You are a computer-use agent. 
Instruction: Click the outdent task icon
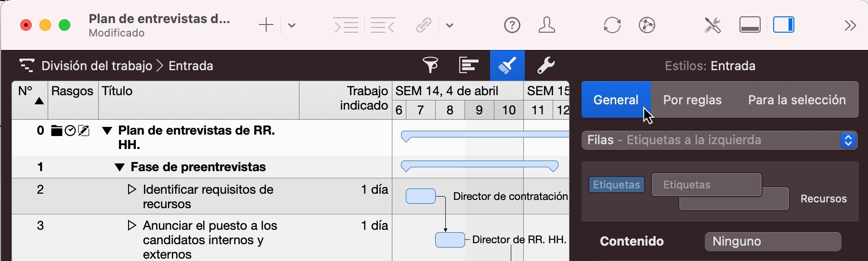(383, 25)
